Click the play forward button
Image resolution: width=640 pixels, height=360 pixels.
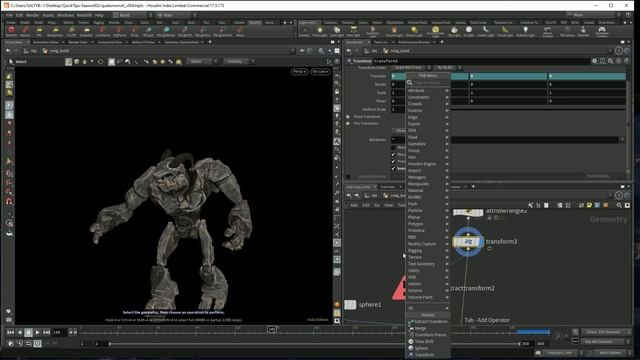tap(37, 333)
